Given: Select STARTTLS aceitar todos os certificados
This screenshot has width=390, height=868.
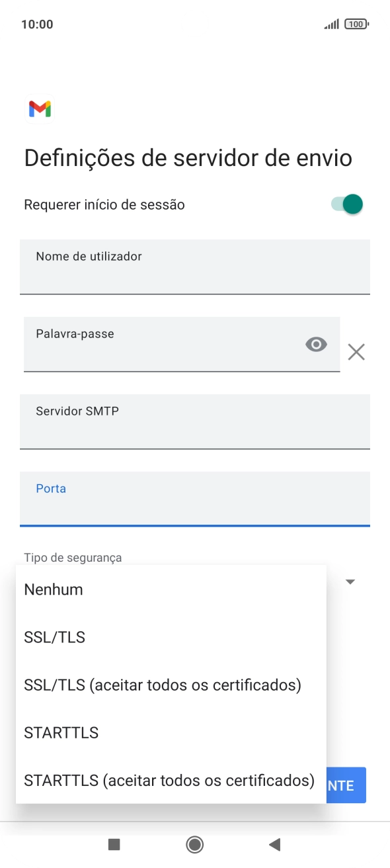Looking at the screenshot, I should point(169,780).
